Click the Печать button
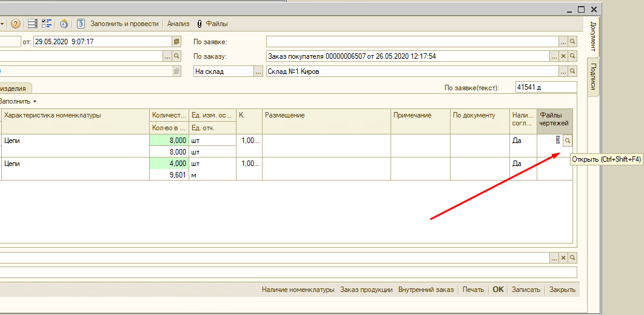644x315 pixels. coord(473,290)
